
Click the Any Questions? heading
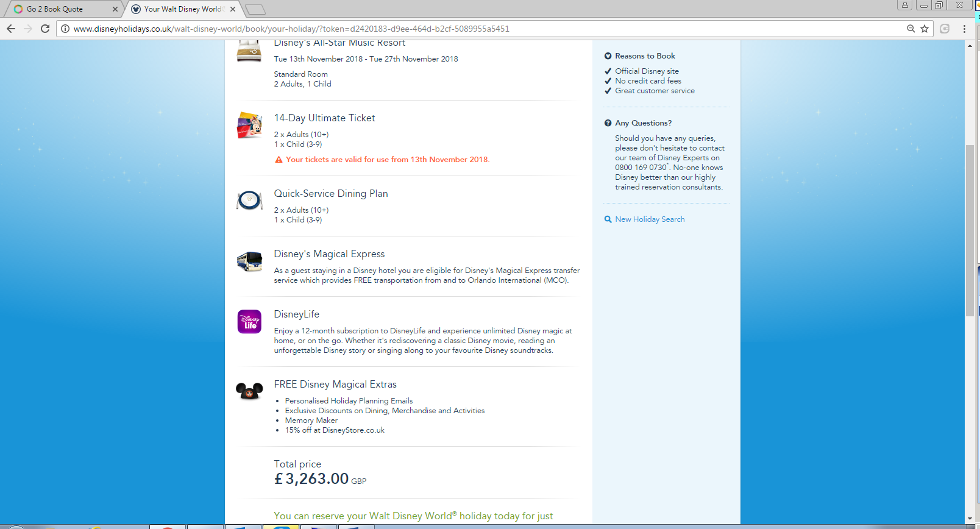(643, 123)
